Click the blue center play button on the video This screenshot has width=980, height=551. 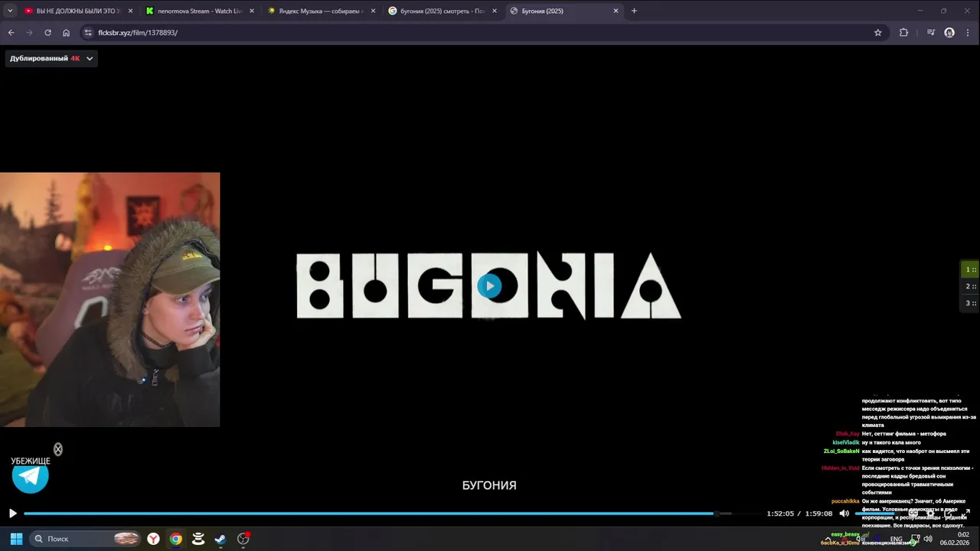[489, 286]
